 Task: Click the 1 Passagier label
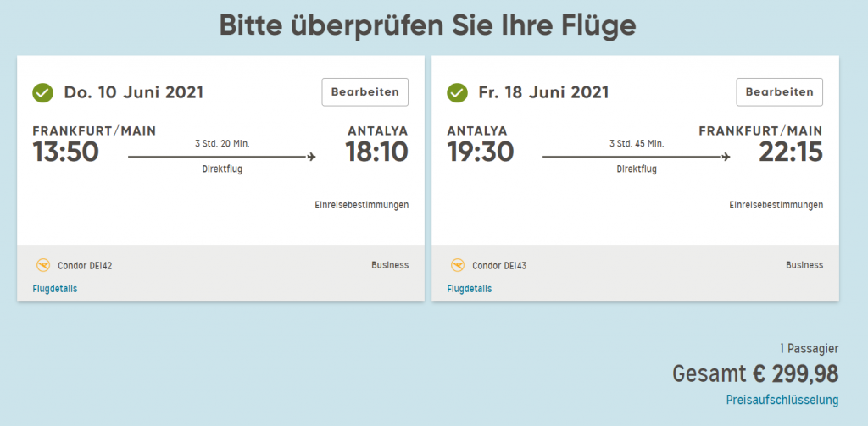pos(809,348)
